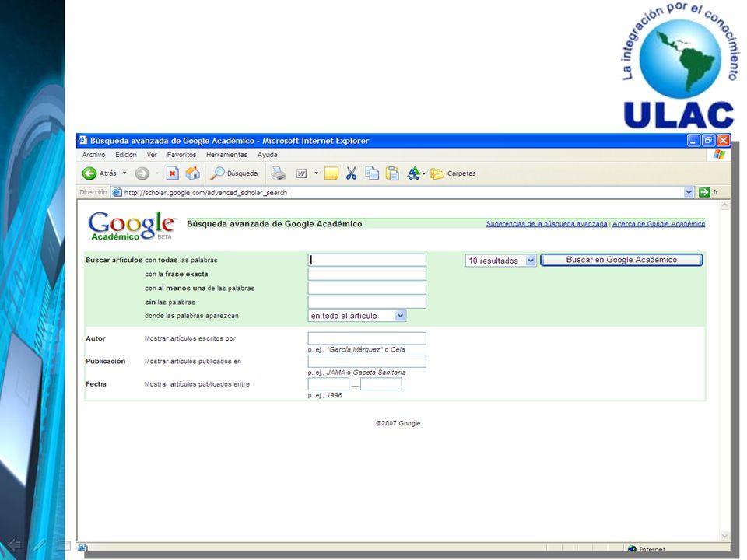Click the 'con la frase exacta' text field
747x560 pixels.
click(366, 274)
